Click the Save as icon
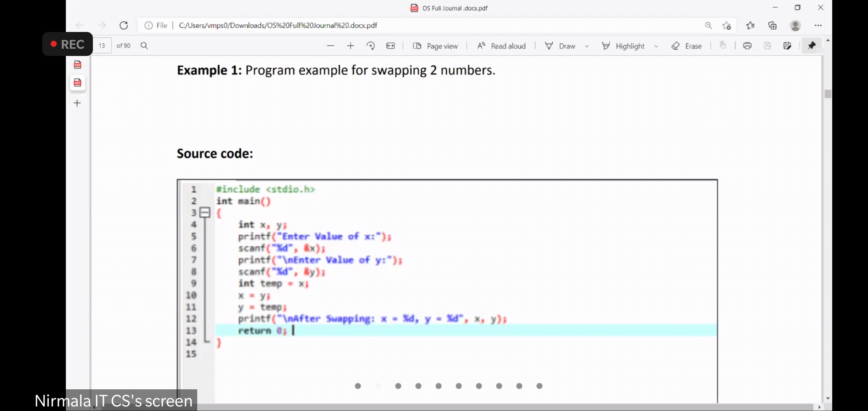This screenshot has width=868, height=411. 787,46
